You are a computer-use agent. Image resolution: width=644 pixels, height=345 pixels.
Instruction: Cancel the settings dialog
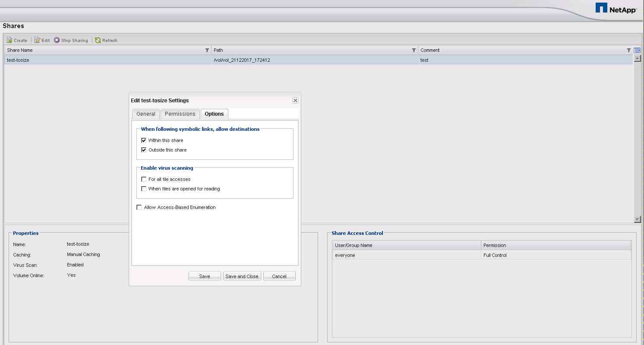click(x=279, y=276)
